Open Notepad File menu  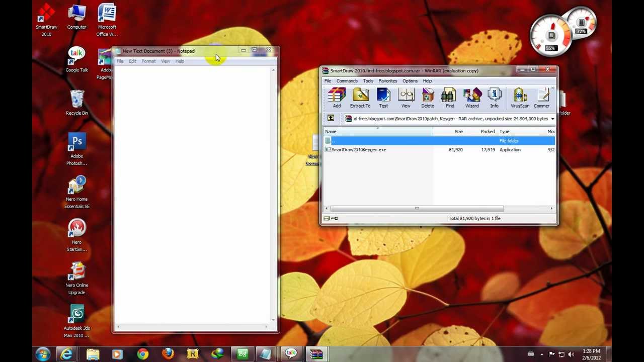point(120,61)
